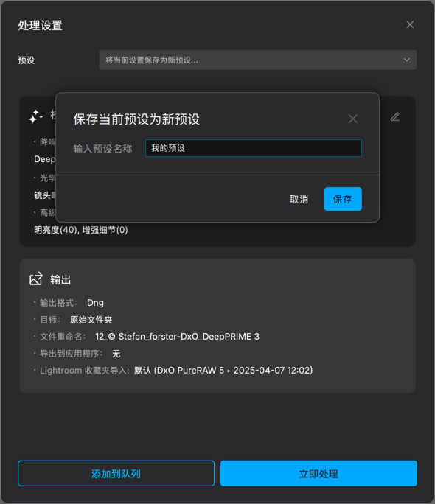
Task: Click the 导出到应用程序 无 line
Action: [x=77, y=354]
